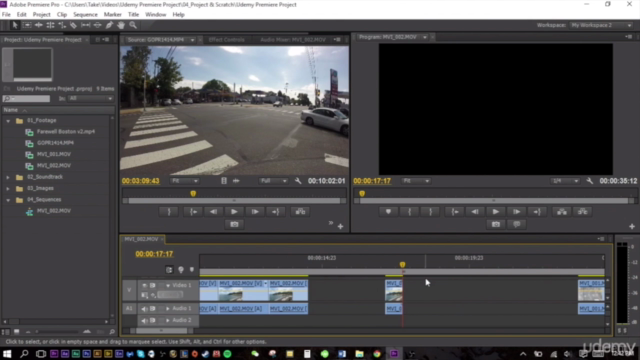
Task: Select the Pen tool
Action: pos(109,25)
